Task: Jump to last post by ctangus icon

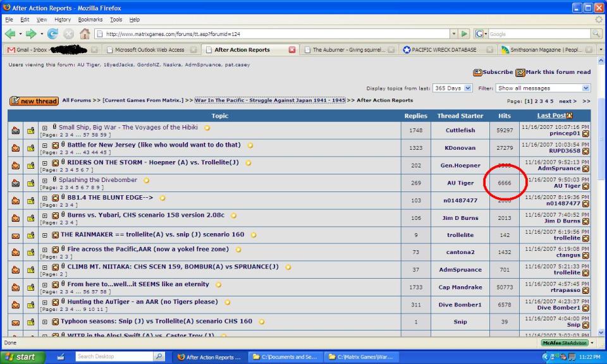Action: (586, 255)
